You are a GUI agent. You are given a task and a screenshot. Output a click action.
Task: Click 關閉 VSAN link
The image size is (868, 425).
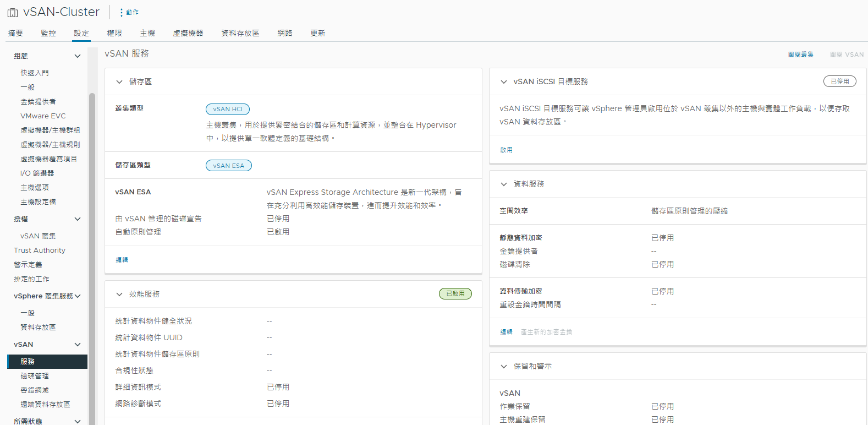pyautogui.click(x=847, y=55)
